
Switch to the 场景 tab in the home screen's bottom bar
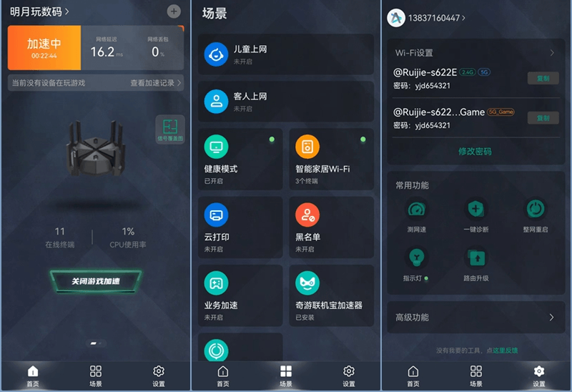pos(96,376)
